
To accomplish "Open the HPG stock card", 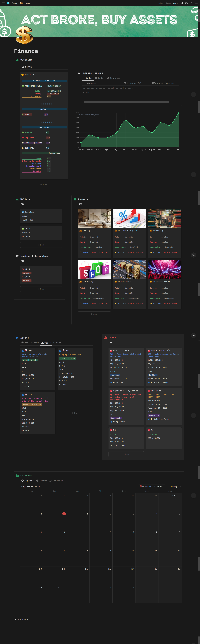I will coord(38,369).
